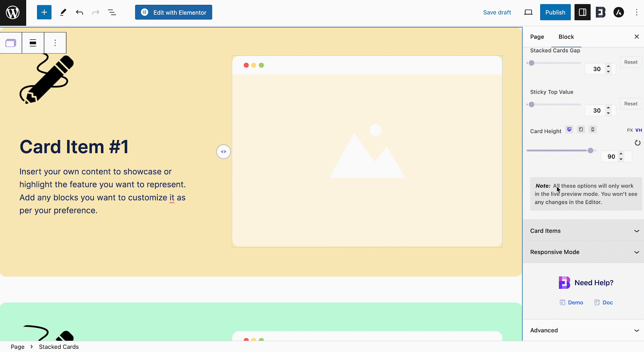Screen dimensions: 644x352
Task: Reset Card Height with circular arrow
Action: (637, 143)
